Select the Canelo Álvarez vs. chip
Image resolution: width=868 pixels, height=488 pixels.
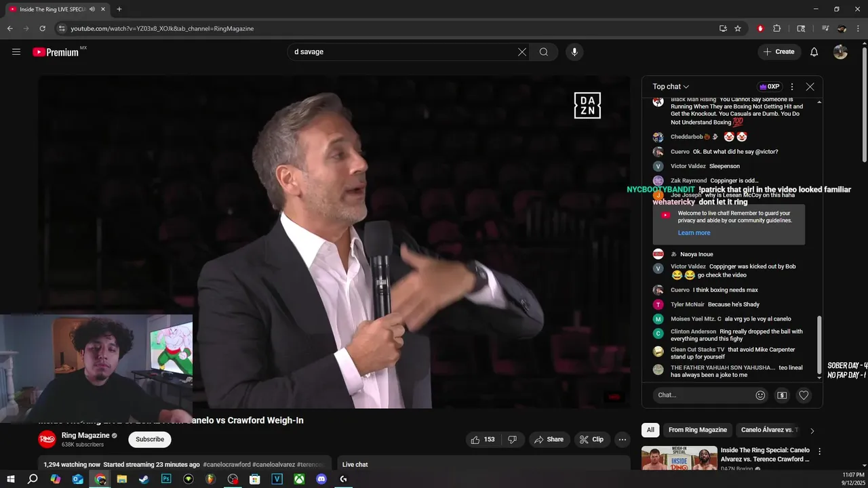[768, 430]
